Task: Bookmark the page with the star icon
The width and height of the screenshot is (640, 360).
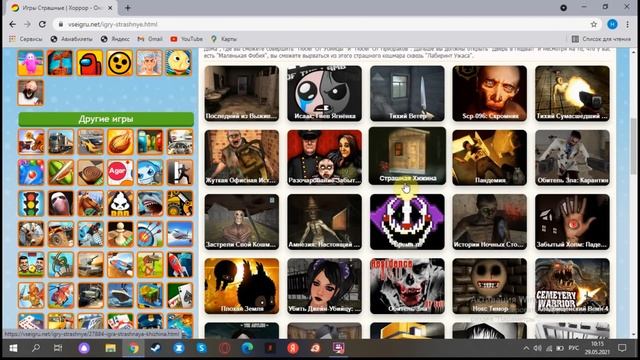Action: pos(593,24)
